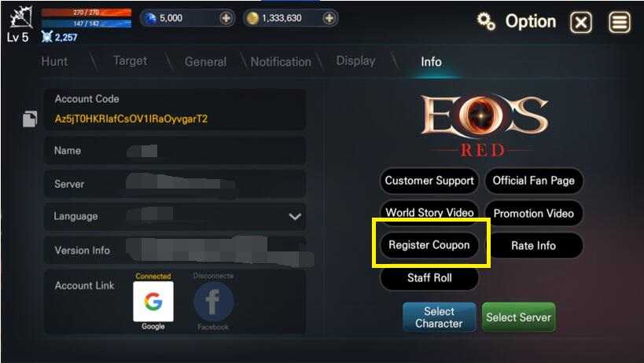
Task: Tap the red HP bar showing 270/270
Action: (x=86, y=13)
